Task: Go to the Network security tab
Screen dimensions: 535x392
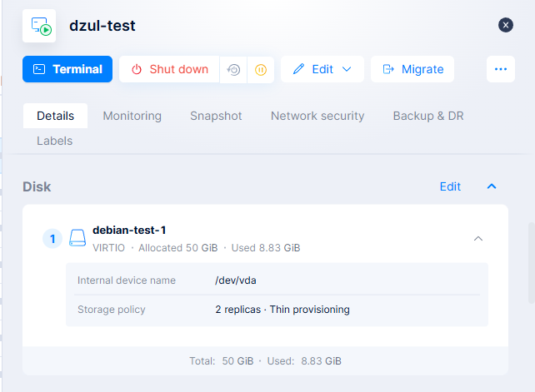Action: [317, 116]
